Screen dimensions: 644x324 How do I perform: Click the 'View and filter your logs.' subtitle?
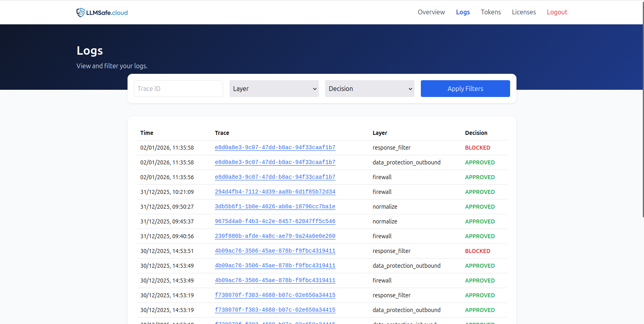(x=112, y=66)
